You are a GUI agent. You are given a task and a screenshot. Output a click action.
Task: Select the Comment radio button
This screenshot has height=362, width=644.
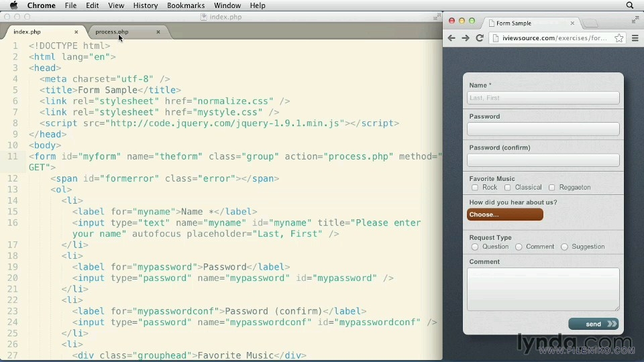[519, 247]
